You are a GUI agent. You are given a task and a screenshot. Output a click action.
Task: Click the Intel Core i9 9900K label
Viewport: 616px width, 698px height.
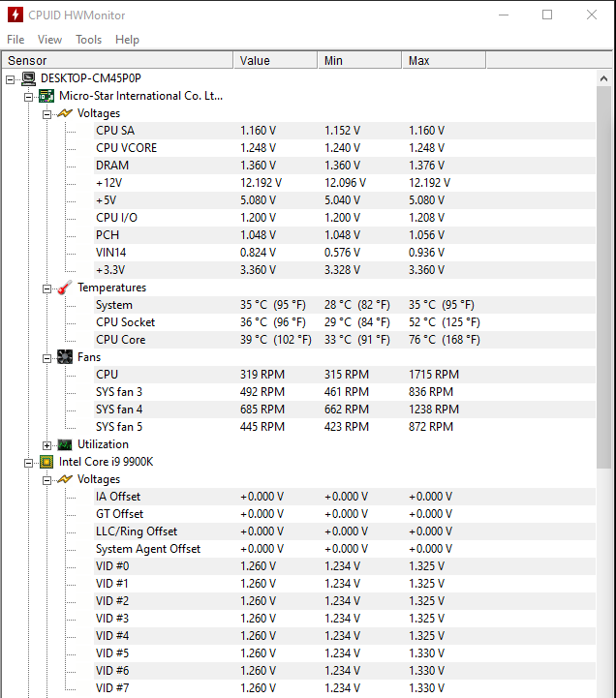(106, 462)
